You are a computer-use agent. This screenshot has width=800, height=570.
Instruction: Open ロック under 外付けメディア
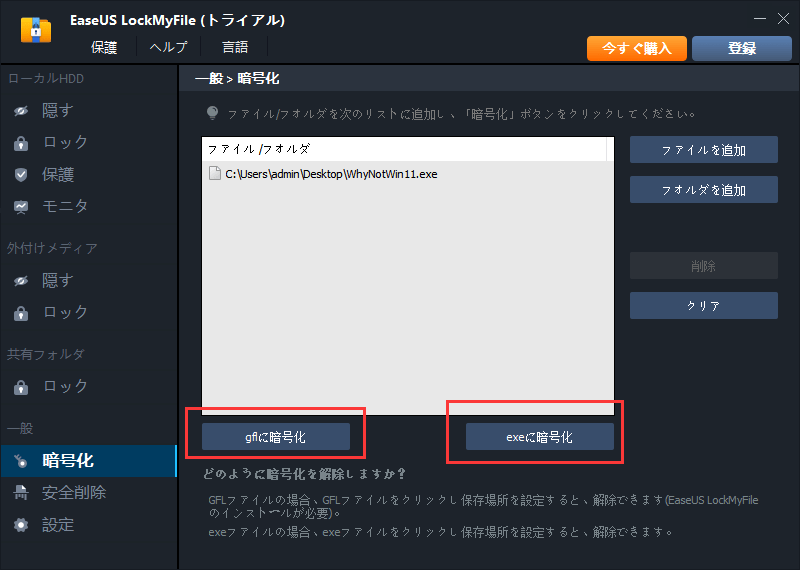pyautogui.click(x=65, y=312)
